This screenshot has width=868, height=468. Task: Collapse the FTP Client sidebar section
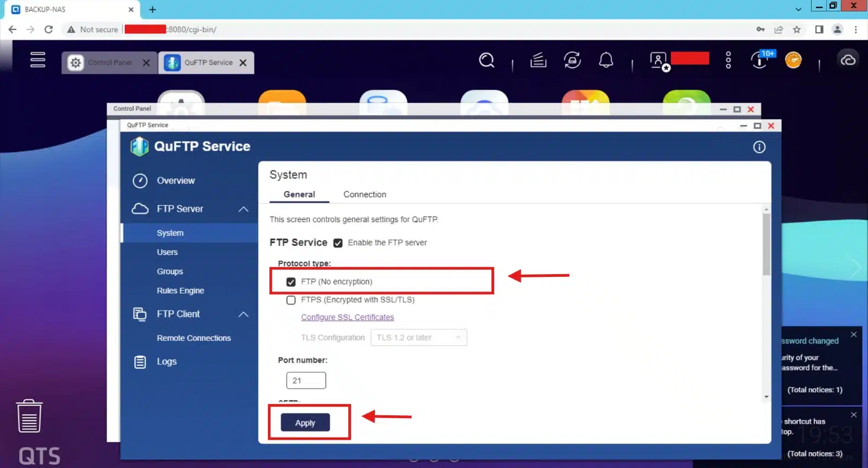click(x=243, y=314)
